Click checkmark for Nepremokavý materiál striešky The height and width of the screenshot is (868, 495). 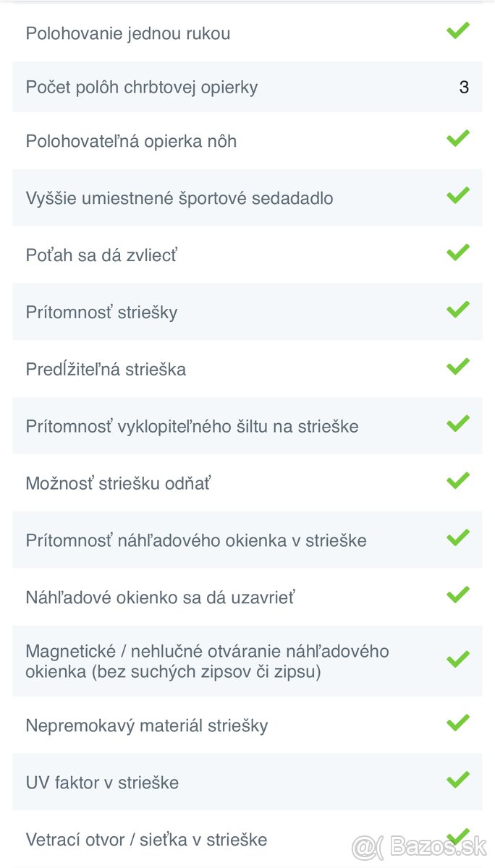pyautogui.click(x=458, y=723)
